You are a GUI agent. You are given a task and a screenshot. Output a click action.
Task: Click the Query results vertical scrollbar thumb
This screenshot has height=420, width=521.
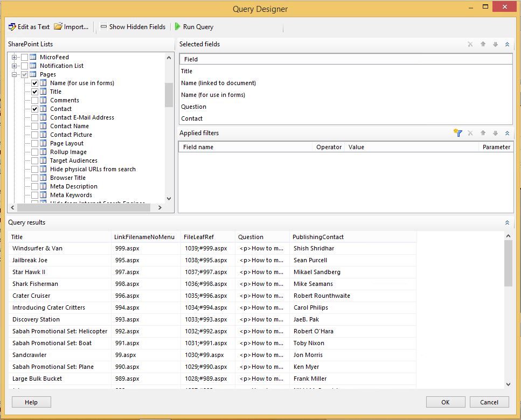pyautogui.click(x=509, y=263)
